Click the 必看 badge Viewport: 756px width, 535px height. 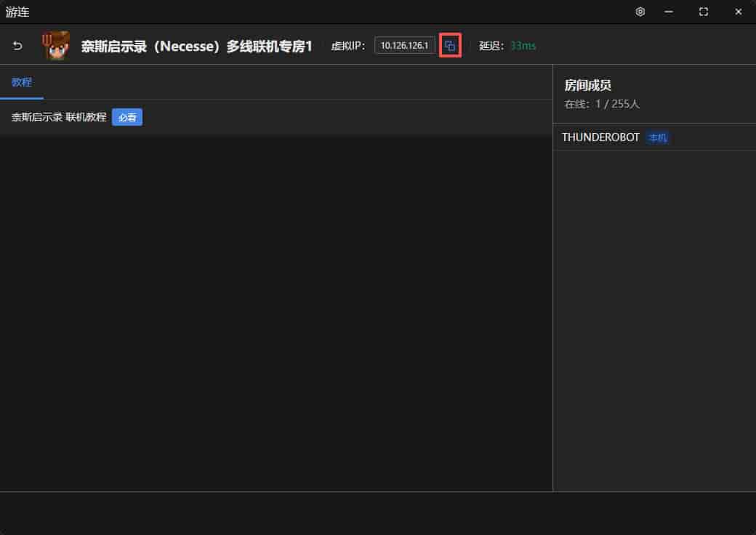127,117
